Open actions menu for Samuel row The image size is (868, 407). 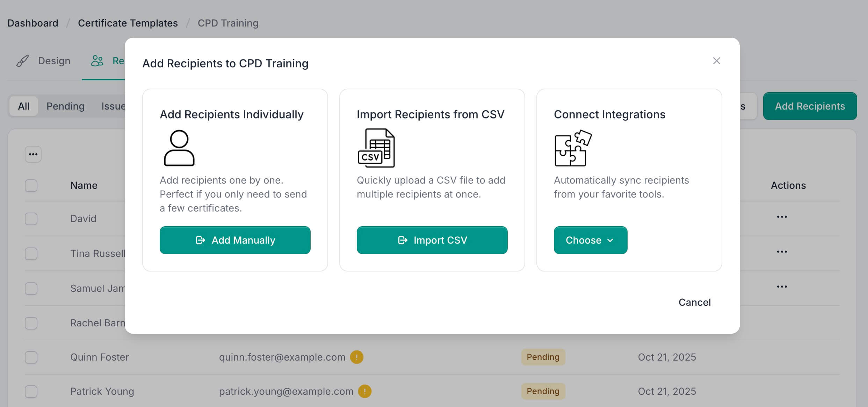click(x=782, y=287)
